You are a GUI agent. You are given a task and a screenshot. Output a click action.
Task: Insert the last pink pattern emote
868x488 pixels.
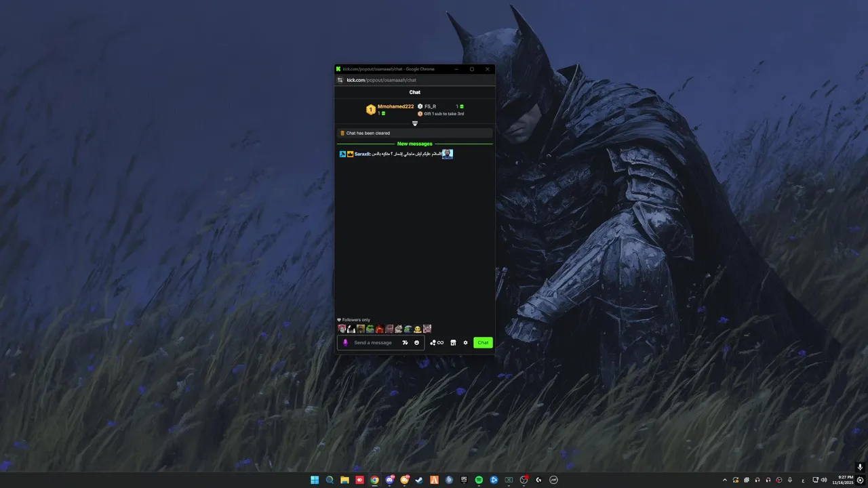coord(427,329)
